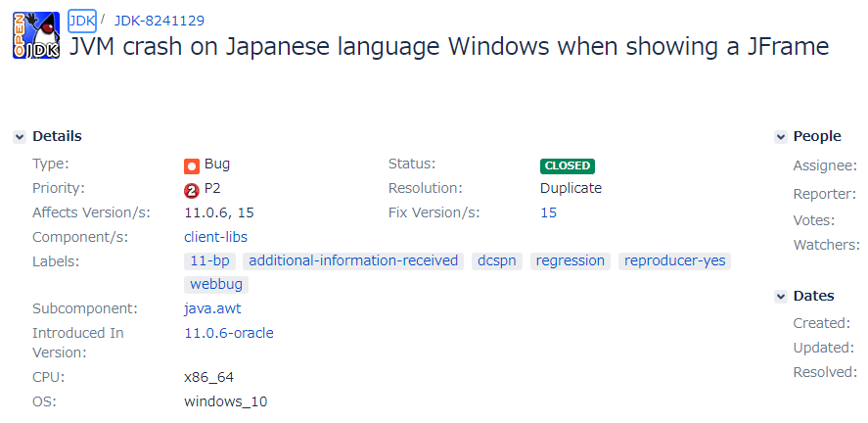Click the Introduced In Version field label
The width and height of the screenshot is (868, 423).
pos(78,343)
